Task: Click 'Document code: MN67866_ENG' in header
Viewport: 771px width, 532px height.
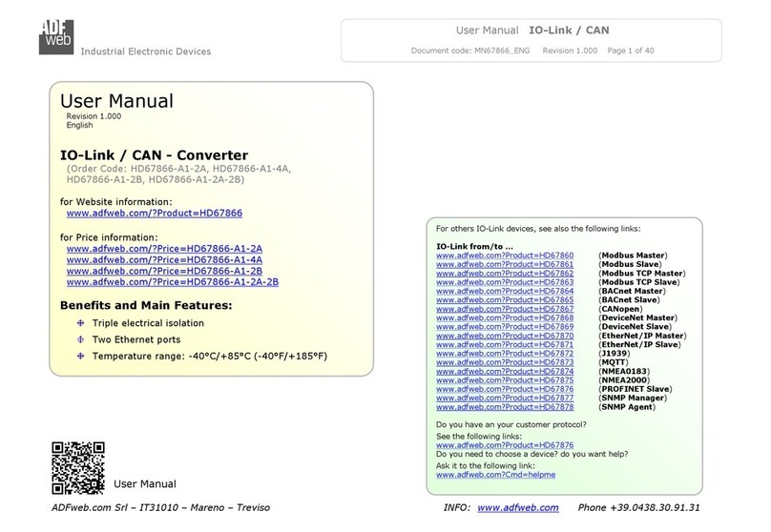Action: click(x=470, y=51)
